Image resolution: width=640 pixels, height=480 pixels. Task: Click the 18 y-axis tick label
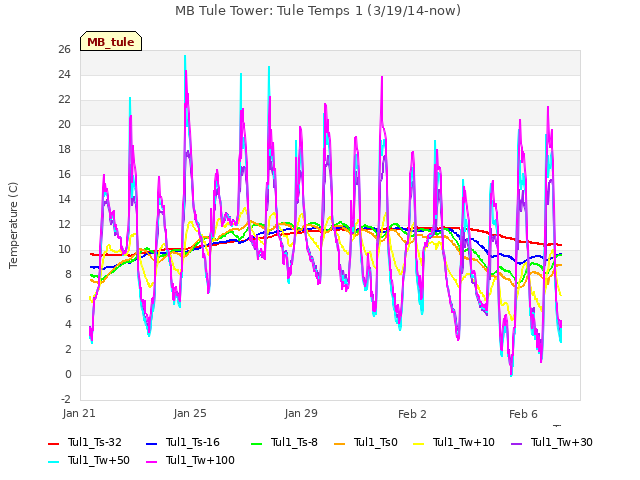[x=64, y=149]
